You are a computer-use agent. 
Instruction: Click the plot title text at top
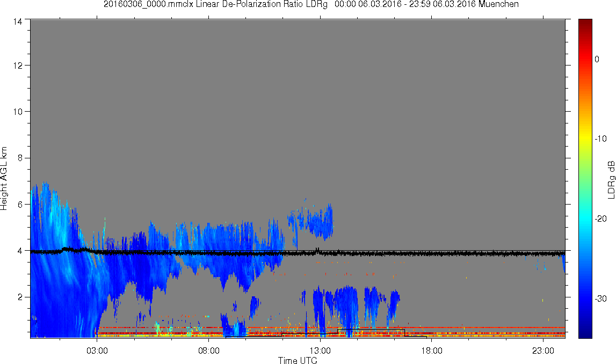[311, 4]
